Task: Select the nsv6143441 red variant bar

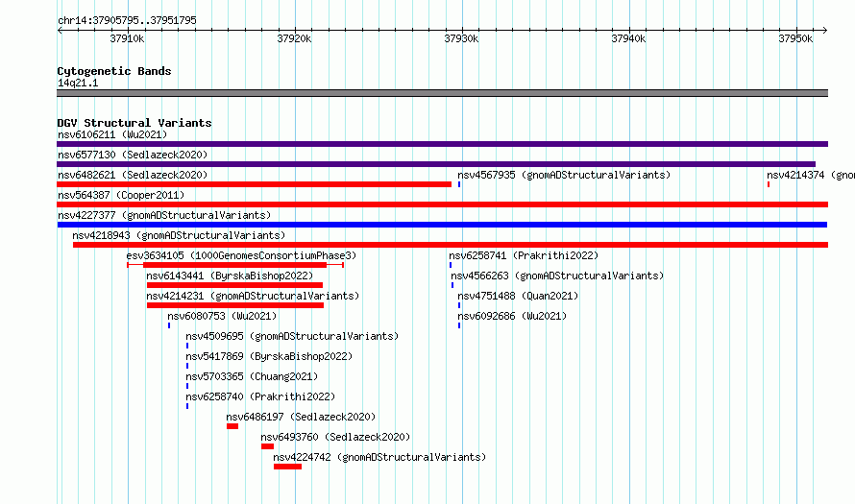Action: 234,285
